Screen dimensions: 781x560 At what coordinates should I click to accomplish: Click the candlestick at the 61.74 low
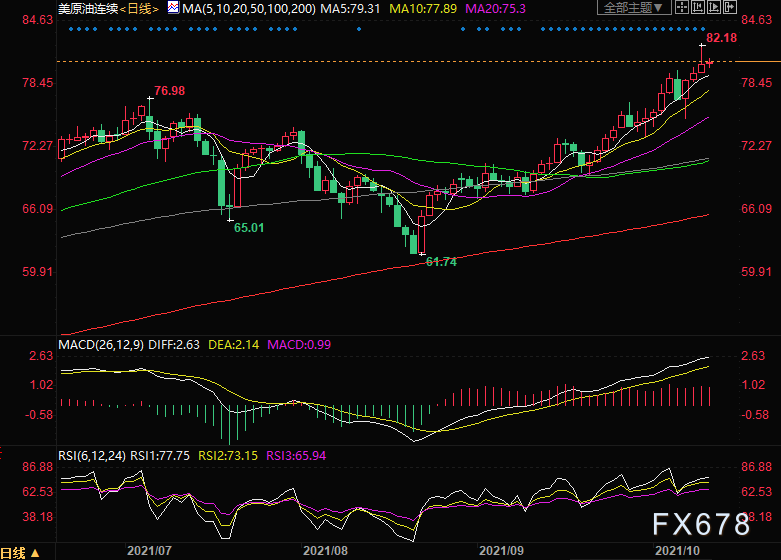[x=422, y=233]
